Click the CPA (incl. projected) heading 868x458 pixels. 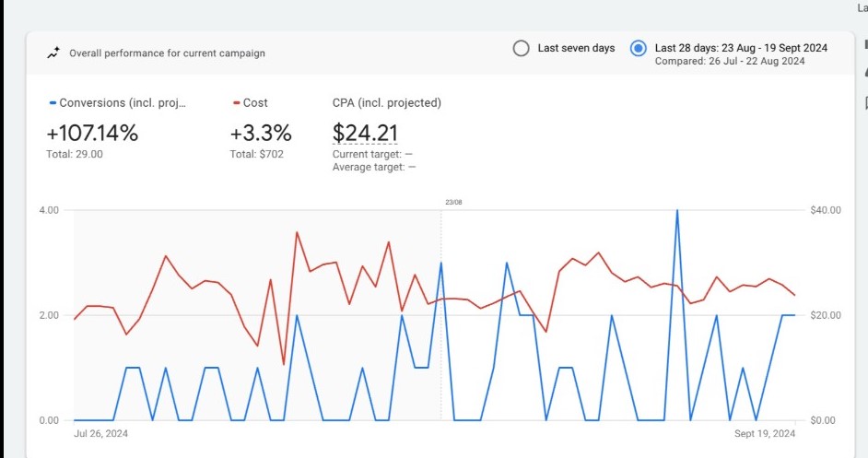click(x=386, y=103)
